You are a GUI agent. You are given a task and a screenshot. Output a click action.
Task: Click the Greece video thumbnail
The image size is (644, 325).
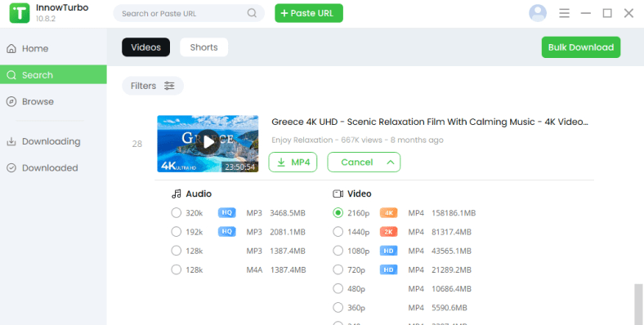[x=208, y=144]
